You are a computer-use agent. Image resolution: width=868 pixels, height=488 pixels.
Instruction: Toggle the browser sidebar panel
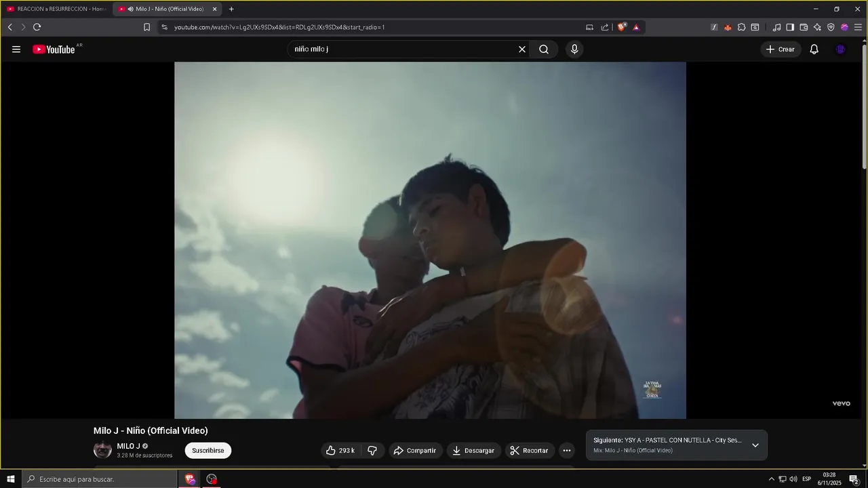(790, 27)
